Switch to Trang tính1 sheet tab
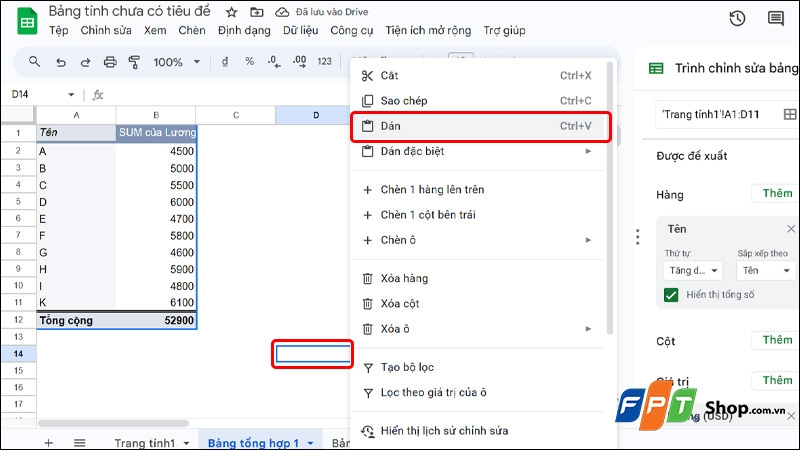The width and height of the screenshot is (800, 450). pyautogui.click(x=145, y=443)
